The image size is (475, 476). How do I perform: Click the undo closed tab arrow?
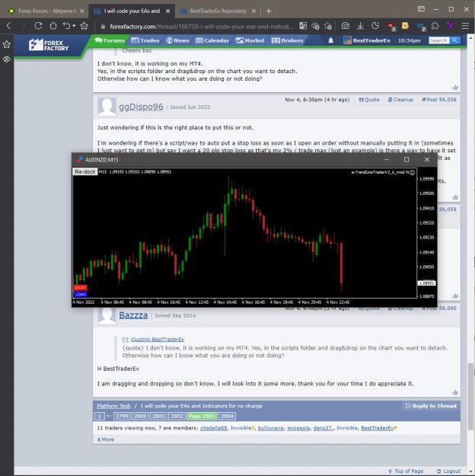tap(66, 26)
